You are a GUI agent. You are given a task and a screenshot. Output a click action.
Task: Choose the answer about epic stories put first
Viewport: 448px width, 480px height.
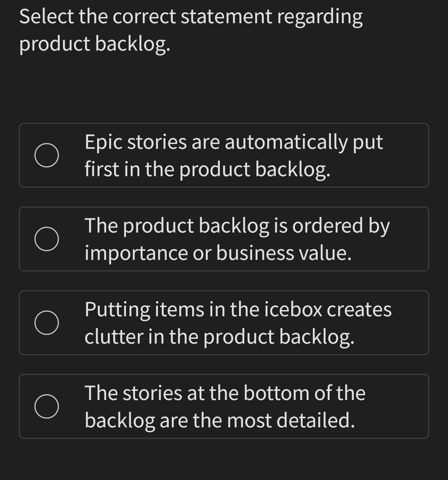point(224,155)
